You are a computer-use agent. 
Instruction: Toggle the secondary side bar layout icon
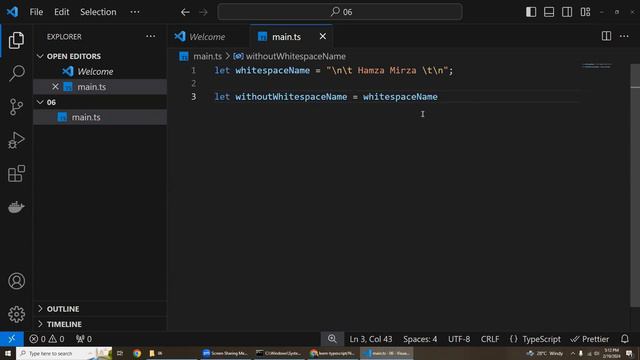tap(567, 12)
